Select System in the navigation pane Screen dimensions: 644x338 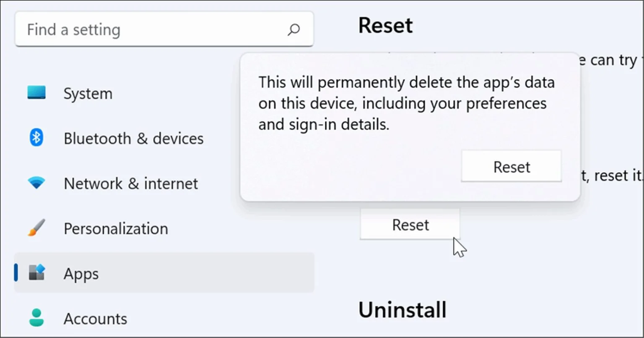(x=88, y=93)
